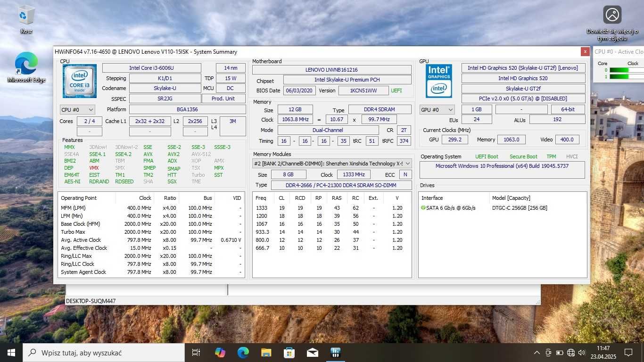Image resolution: width=644 pixels, height=362 pixels.
Task: Click 'DESKTOP-SUQM447' status bar text
Action: tap(91, 301)
